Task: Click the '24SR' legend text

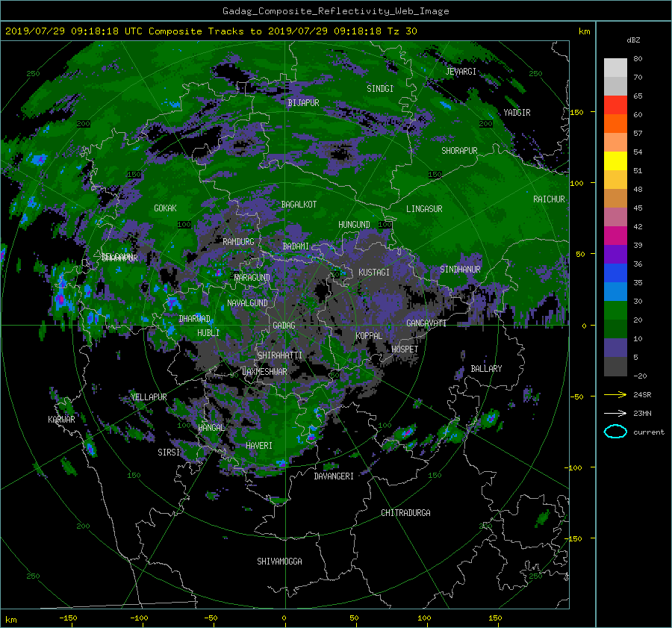Action: 642,394
